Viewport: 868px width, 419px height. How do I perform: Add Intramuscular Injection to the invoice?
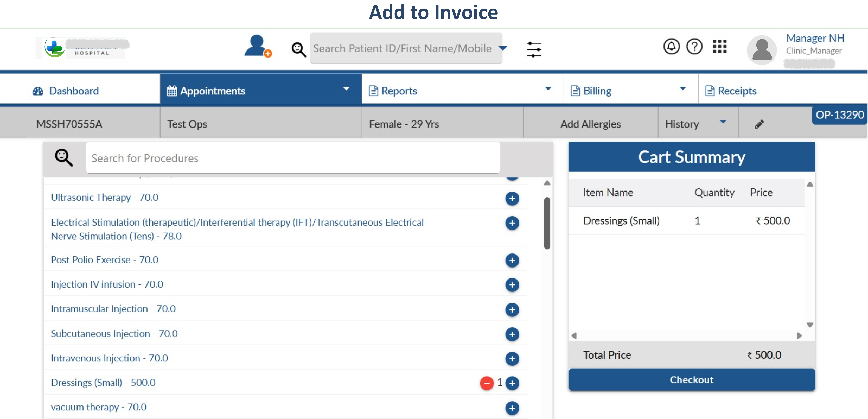[x=512, y=310]
